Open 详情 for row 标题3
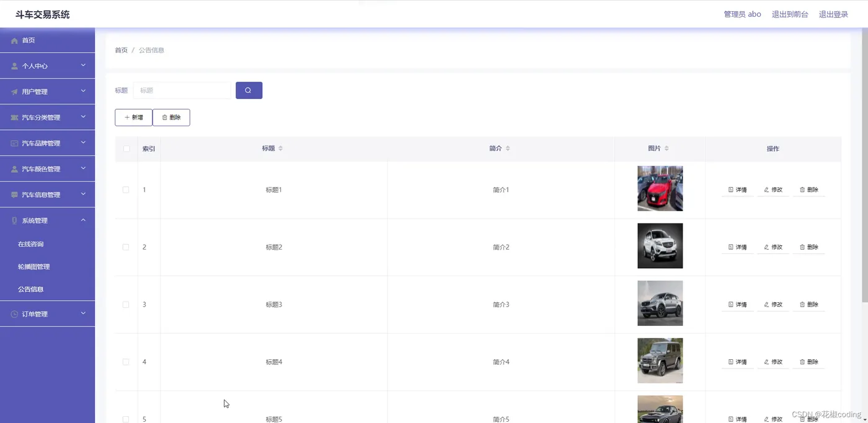868x423 pixels. coord(738,305)
